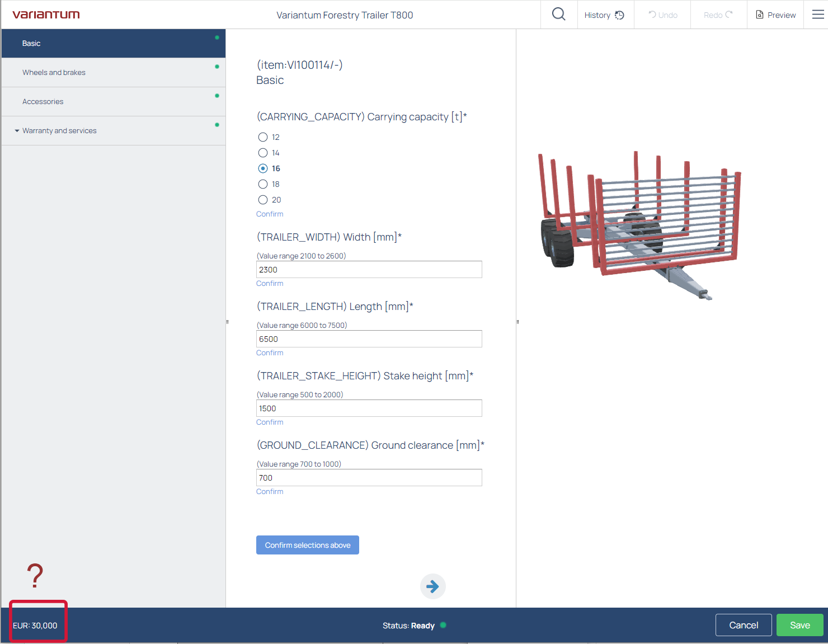
Task: Click green dot on Basic row
Action: [217, 37]
